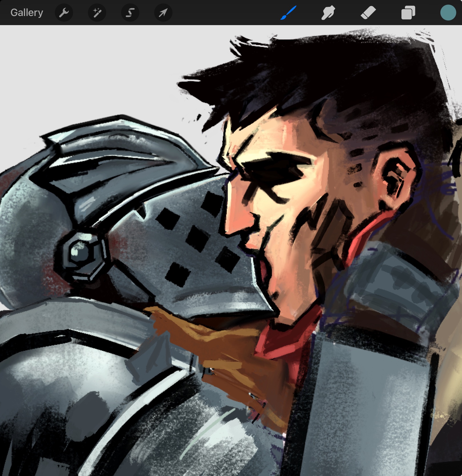Select the Eraser tool

[x=368, y=13]
